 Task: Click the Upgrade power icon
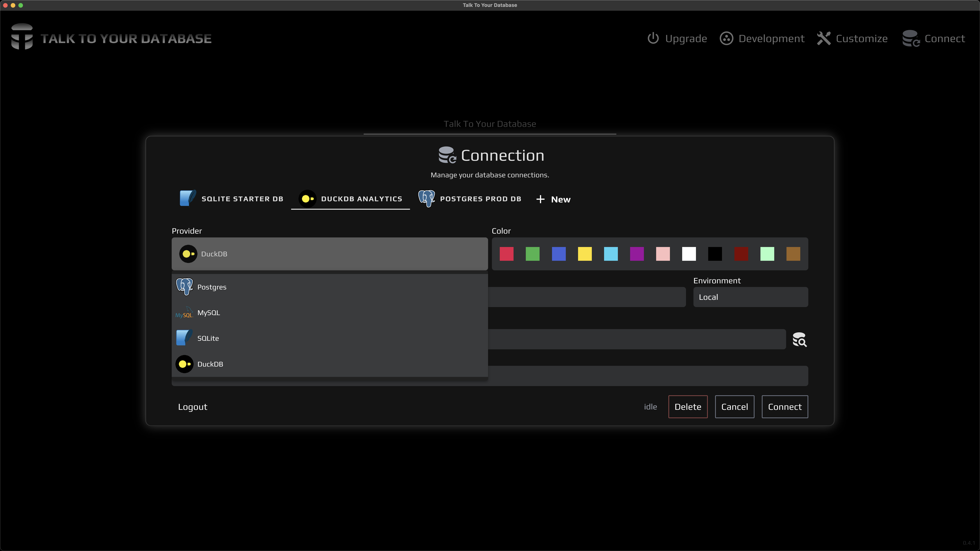[653, 38]
